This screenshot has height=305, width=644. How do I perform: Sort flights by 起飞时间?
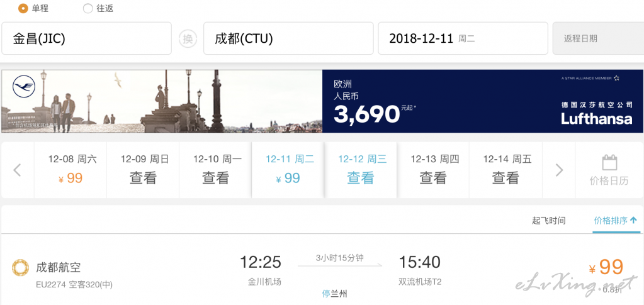[x=549, y=221]
